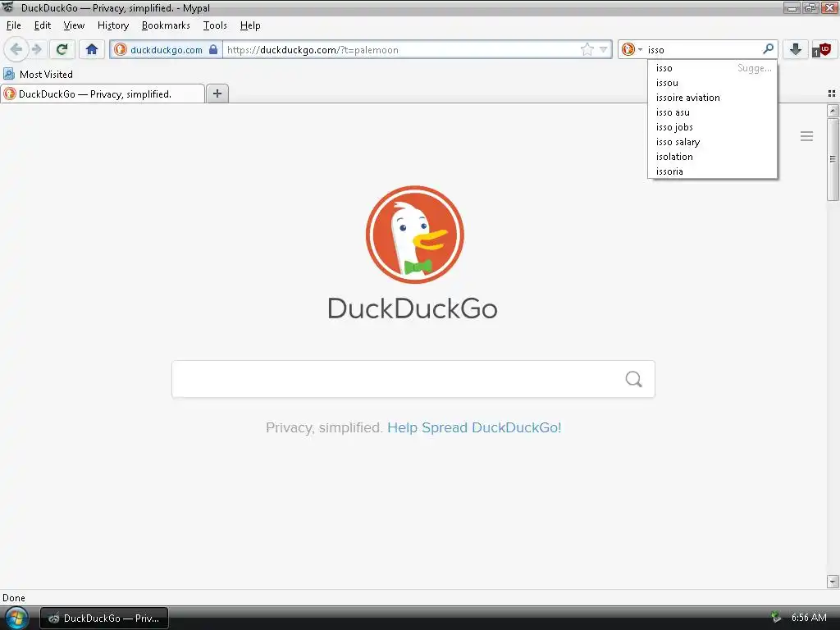Click the page search magnifier button

(x=633, y=379)
